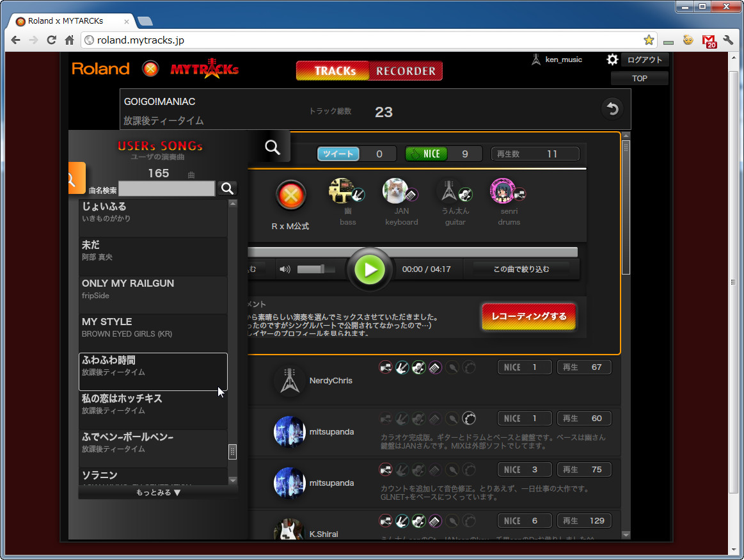Select the song ふでペン~ボールペン~

154,449
